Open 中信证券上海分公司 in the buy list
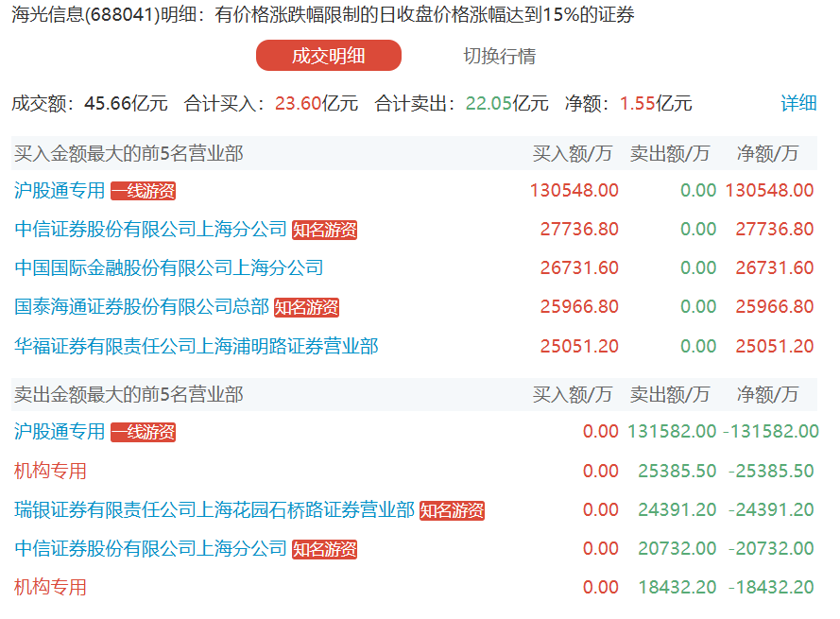The image size is (840, 619). [150, 229]
